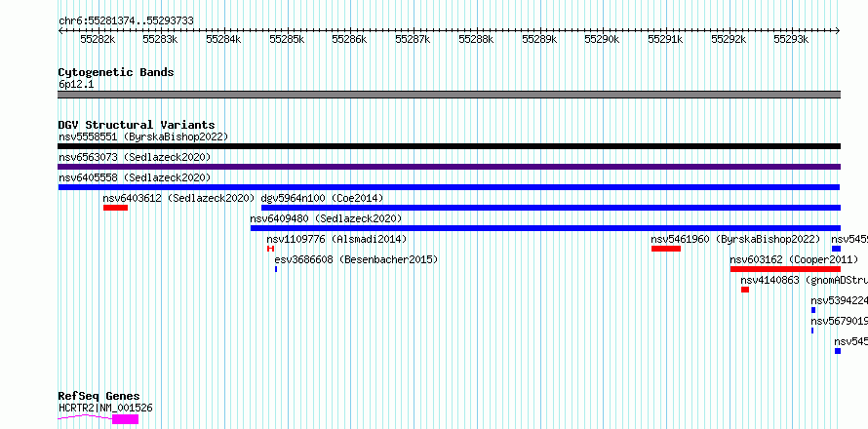Click the gray 6p12.1 cytogenetic band bar

449,95
